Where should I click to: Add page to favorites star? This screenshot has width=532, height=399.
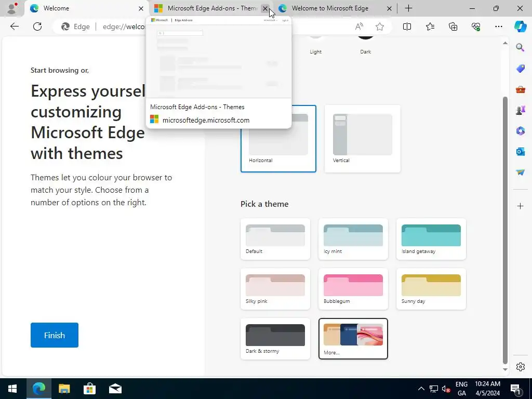[x=380, y=26]
